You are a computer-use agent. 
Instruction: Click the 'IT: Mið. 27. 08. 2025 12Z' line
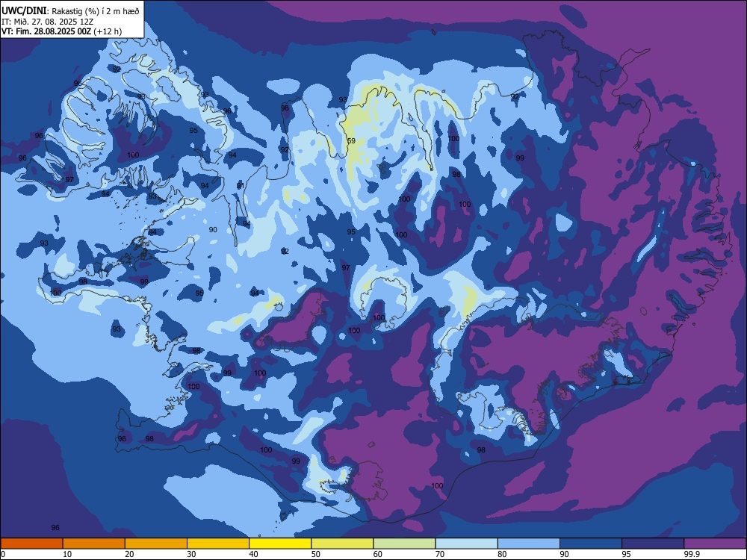(x=47, y=22)
